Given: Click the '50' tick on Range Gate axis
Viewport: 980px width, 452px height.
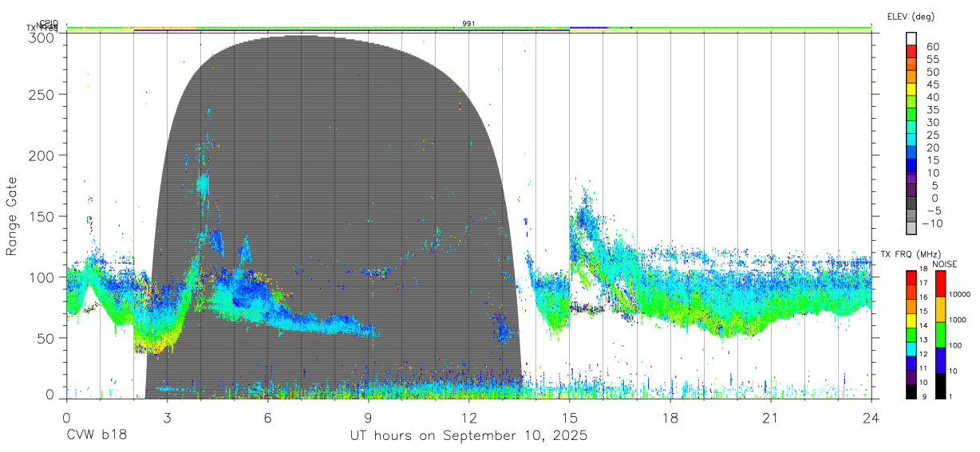Looking at the screenshot, I should [x=47, y=338].
